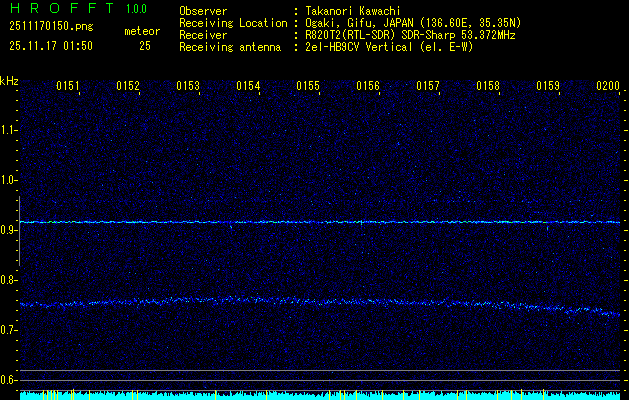
Task: Click the 0151 time marker
Action: coord(68,87)
